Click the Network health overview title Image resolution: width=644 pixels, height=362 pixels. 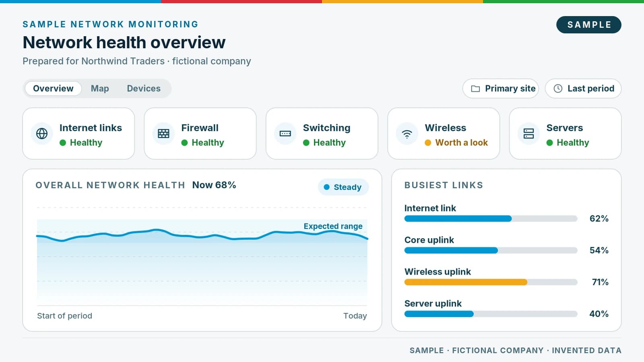tap(124, 42)
